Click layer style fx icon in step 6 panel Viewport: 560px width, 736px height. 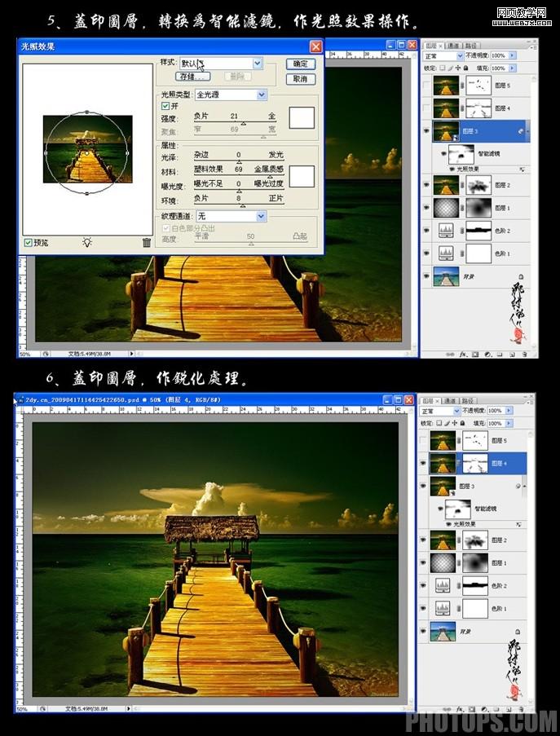click(x=460, y=709)
